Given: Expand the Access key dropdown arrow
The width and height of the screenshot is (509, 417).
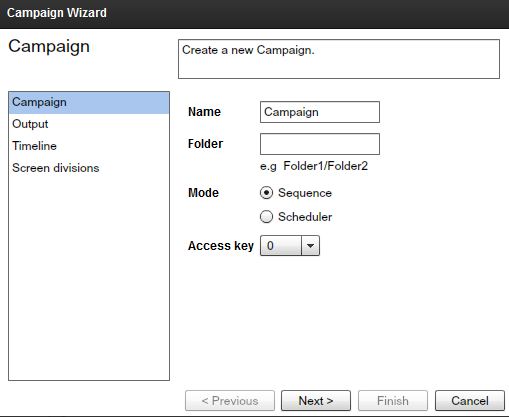Looking at the screenshot, I should [x=310, y=246].
